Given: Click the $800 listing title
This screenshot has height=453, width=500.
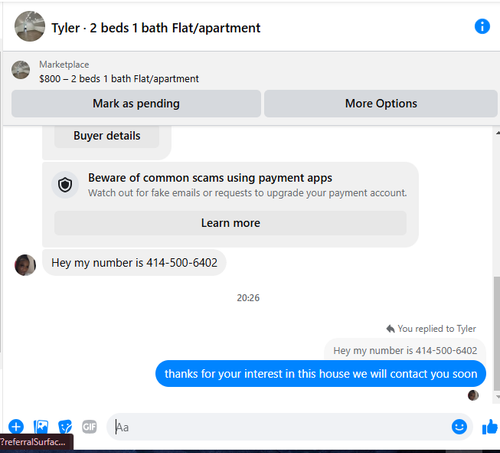Looking at the screenshot, I should 119,79.
